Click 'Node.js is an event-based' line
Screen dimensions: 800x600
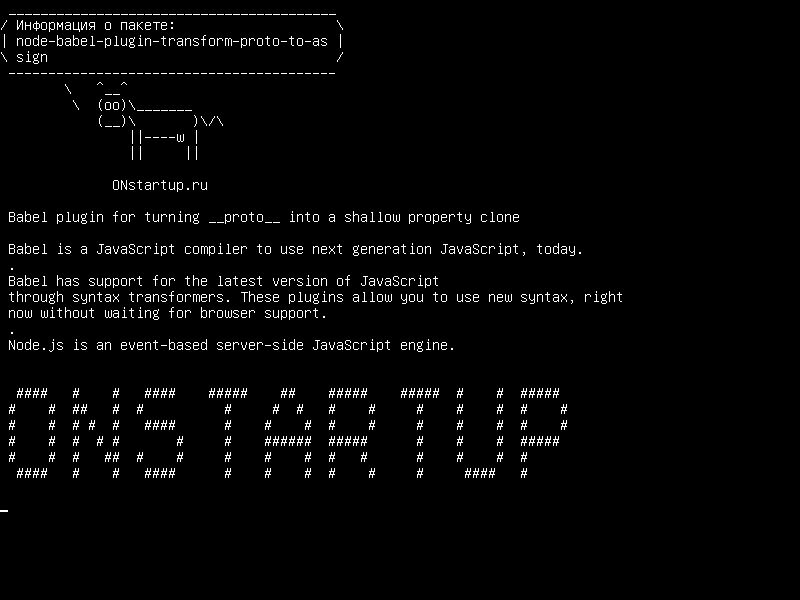(231, 345)
